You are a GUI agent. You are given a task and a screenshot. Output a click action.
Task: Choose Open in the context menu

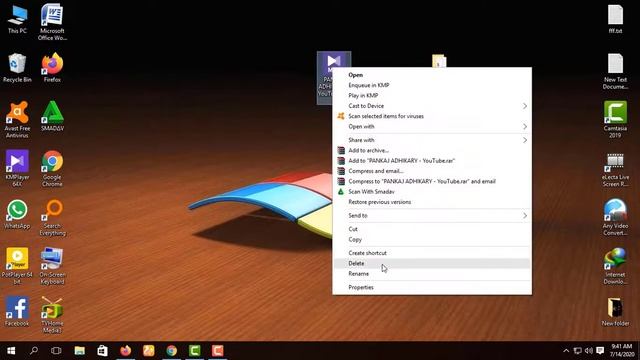coord(432,75)
